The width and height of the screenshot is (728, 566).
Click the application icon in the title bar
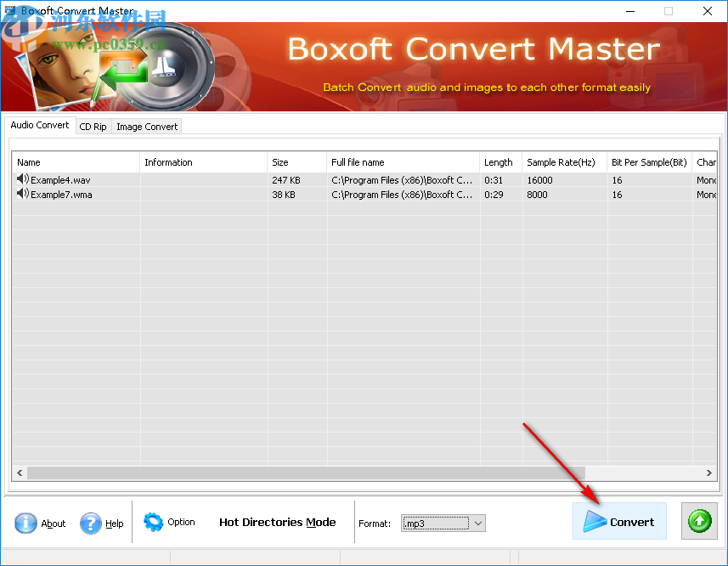pos(8,11)
